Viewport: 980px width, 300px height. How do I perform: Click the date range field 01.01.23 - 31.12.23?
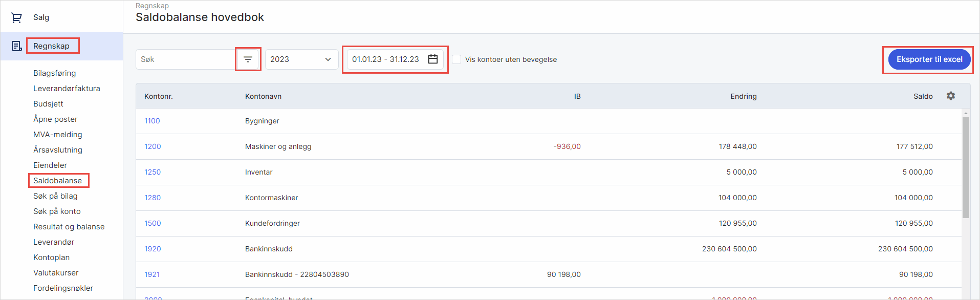click(x=385, y=59)
